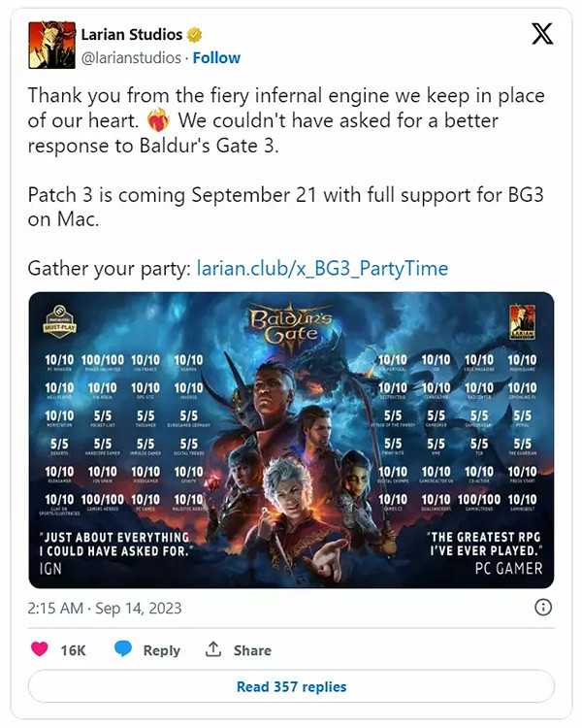Screen dimensions: 582x728
Task: Click the Larian logo inside the image
Action: pos(522,321)
